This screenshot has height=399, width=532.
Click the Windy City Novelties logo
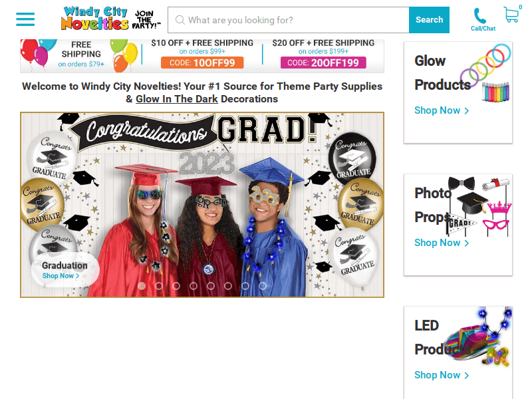(x=111, y=19)
